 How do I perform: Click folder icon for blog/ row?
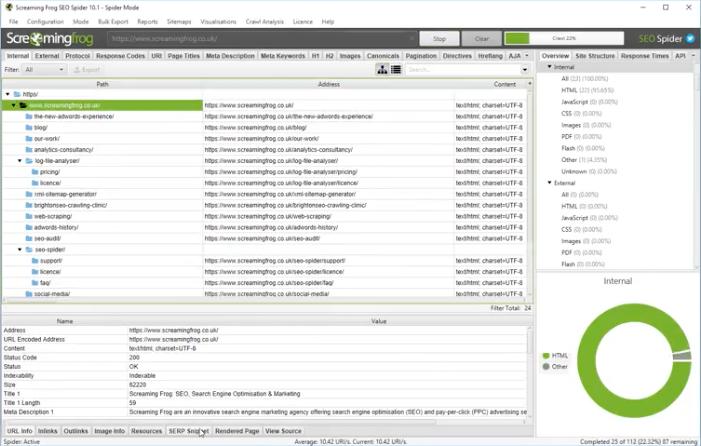pyautogui.click(x=29, y=127)
